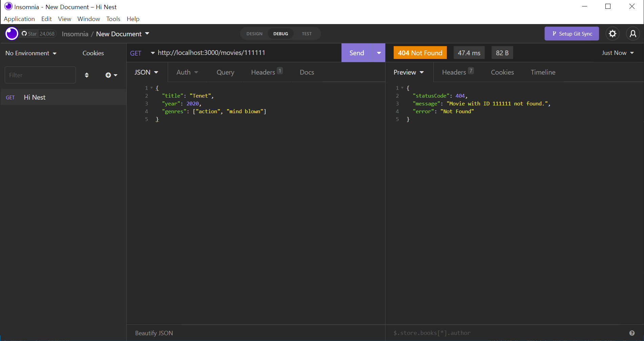Click the "title": "Tenet" line in body

tap(188, 96)
